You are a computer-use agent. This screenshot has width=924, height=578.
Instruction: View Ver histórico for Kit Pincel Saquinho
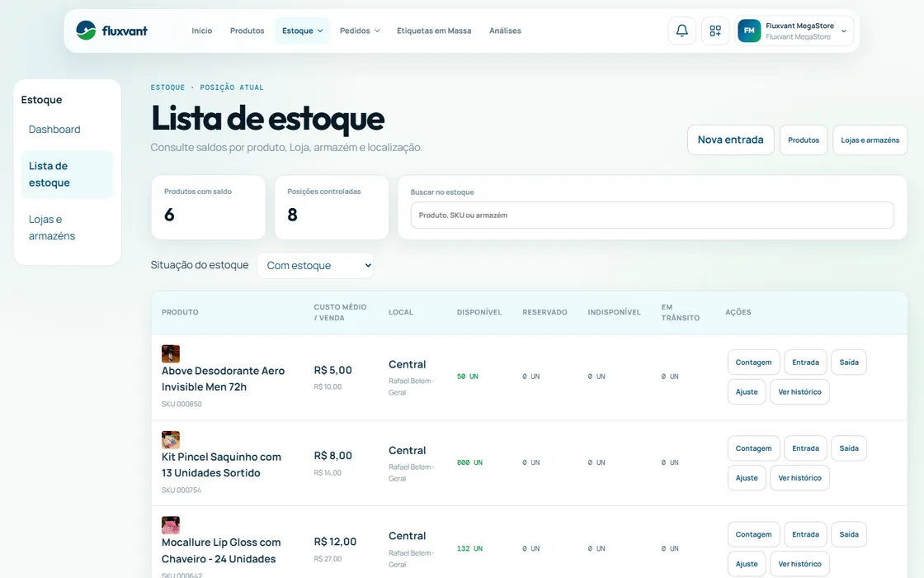(x=799, y=478)
